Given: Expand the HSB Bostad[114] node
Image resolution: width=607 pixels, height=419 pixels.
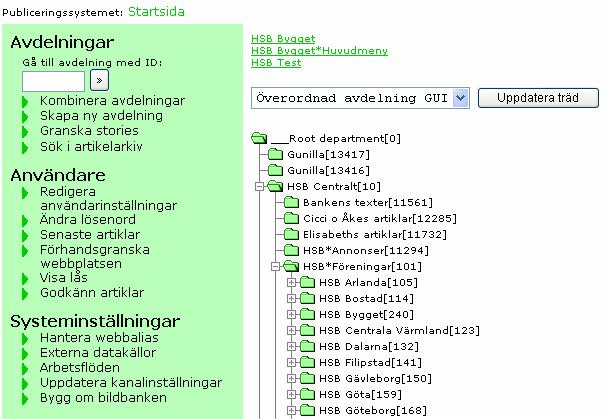Looking at the screenshot, I should pos(291,299).
